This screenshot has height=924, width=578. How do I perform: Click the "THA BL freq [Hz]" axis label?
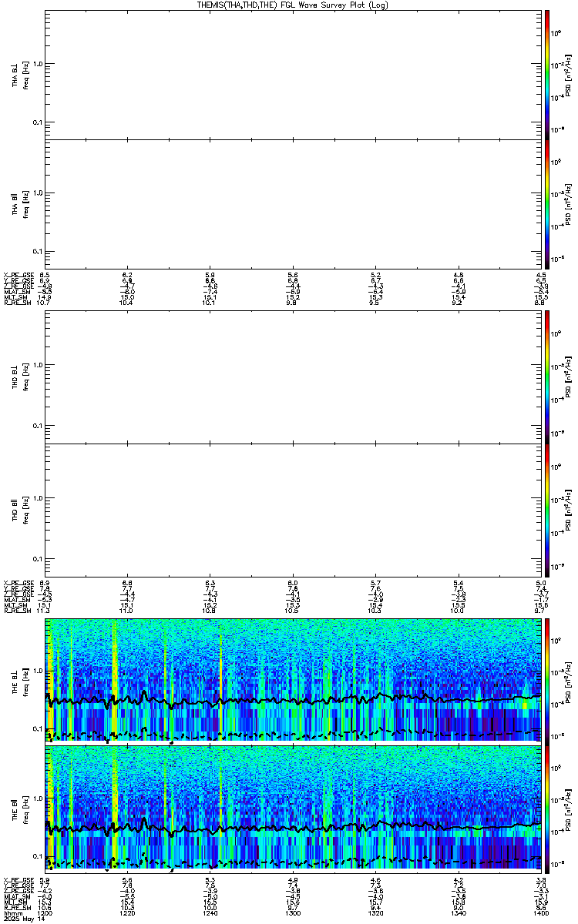point(21,75)
